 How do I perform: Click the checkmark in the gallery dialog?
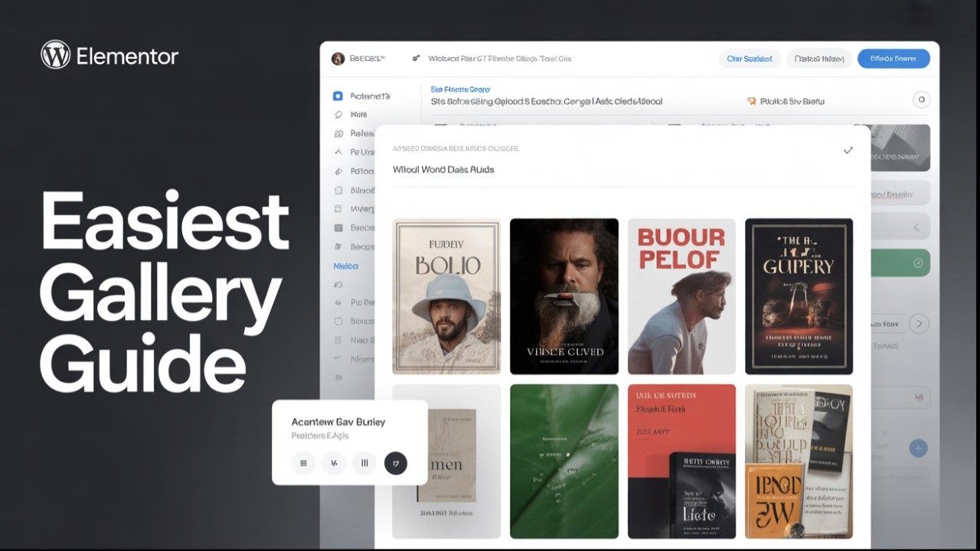click(x=848, y=151)
